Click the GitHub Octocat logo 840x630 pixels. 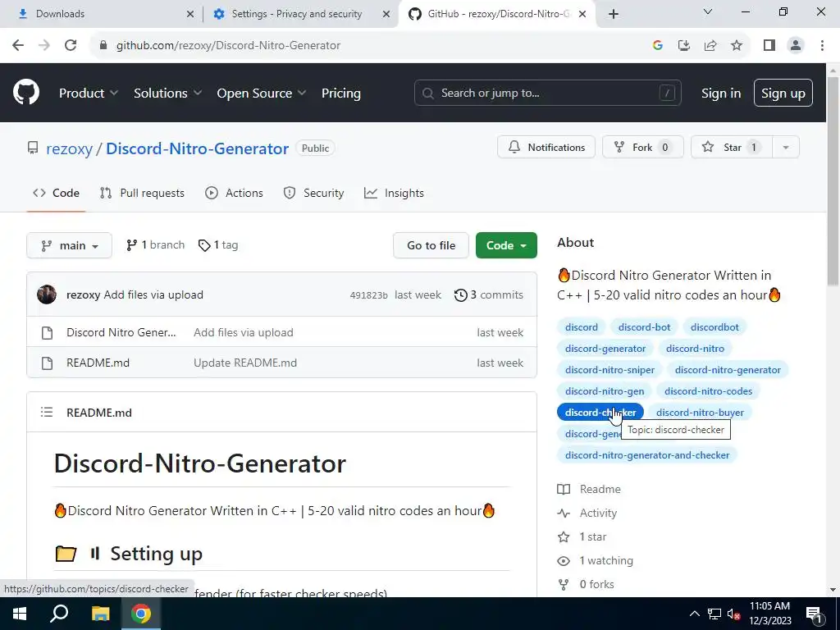click(26, 92)
